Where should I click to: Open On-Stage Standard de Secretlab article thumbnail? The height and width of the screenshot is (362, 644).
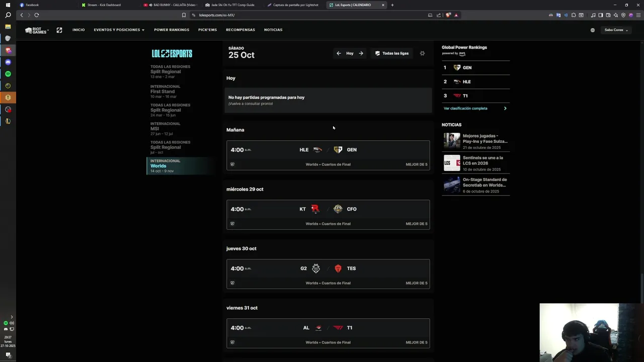[x=452, y=185]
